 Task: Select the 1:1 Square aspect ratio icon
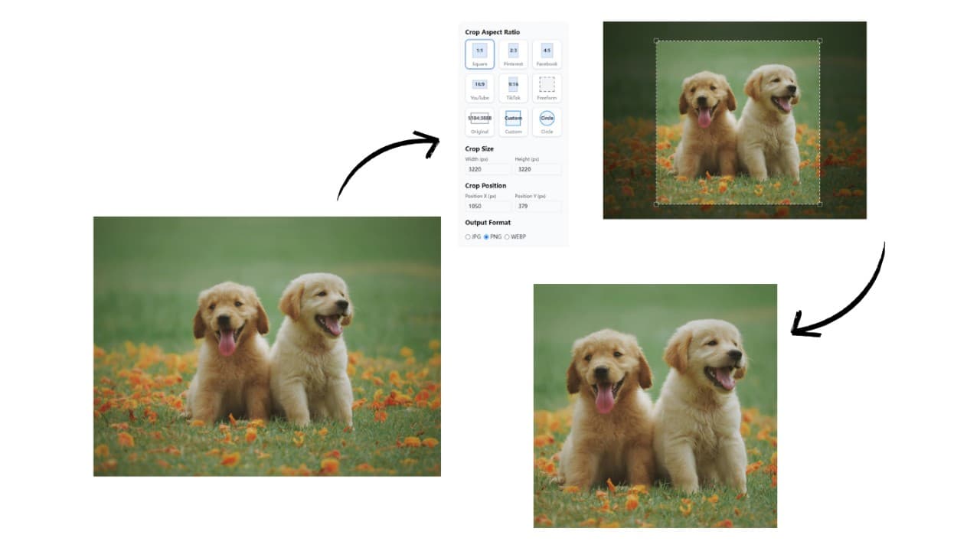click(x=479, y=52)
